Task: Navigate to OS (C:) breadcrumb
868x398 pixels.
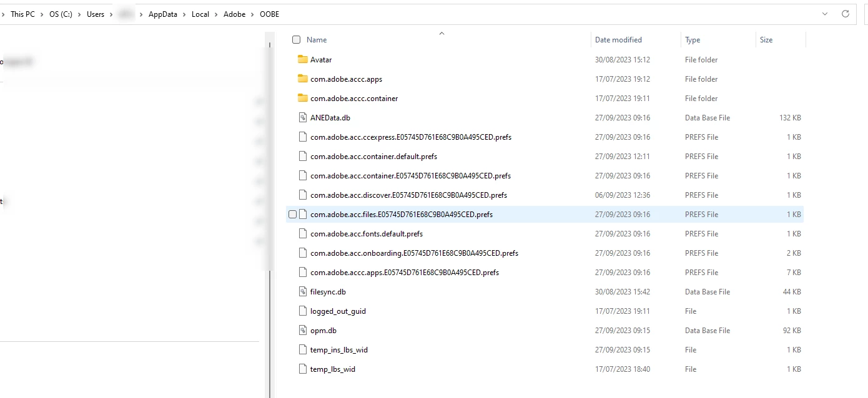Action: coord(61,14)
